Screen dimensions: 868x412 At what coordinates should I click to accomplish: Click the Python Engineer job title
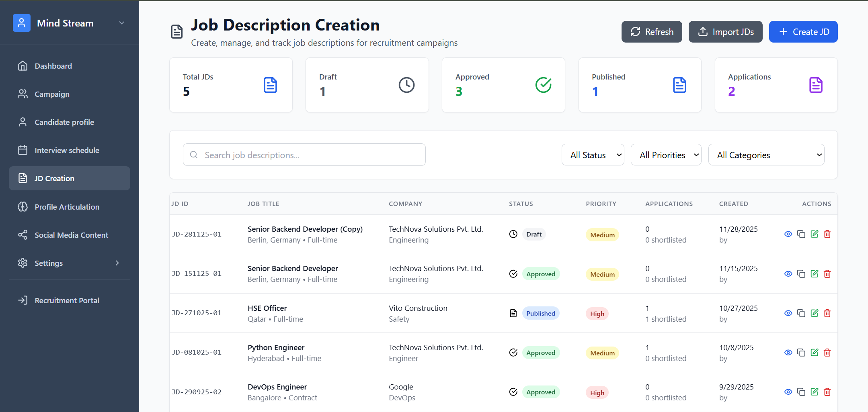(276, 347)
